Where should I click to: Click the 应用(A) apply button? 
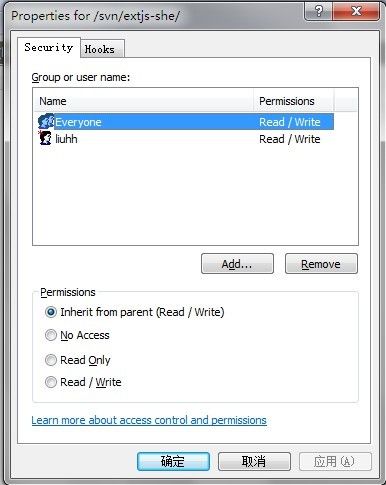pos(335,461)
